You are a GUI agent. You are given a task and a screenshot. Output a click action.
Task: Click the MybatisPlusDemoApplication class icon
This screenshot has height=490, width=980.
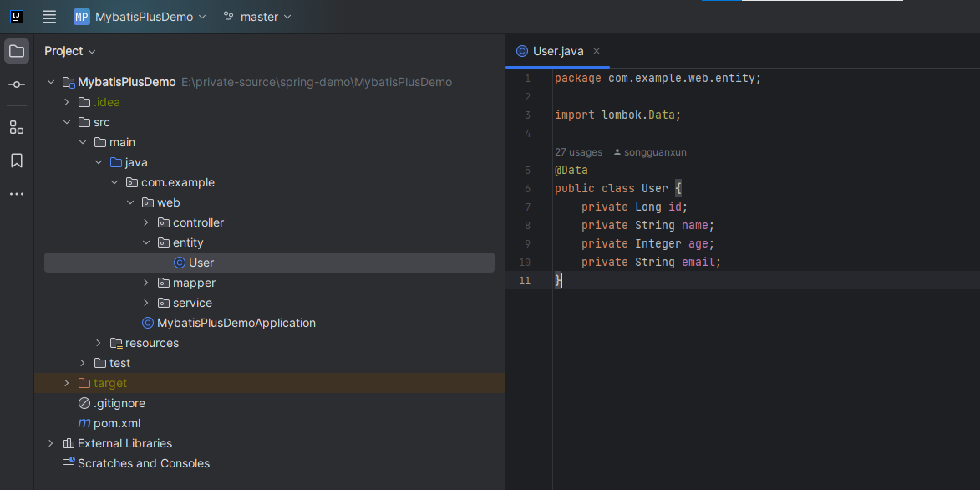[148, 323]
